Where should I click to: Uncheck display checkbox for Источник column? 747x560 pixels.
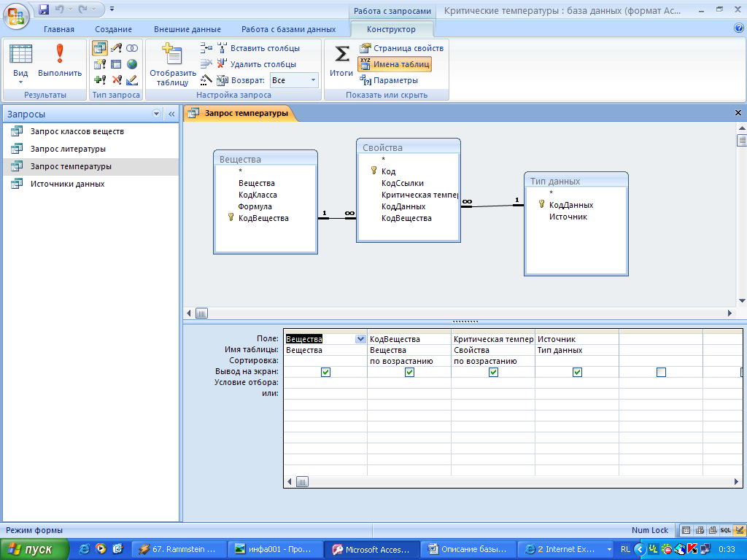577,372
